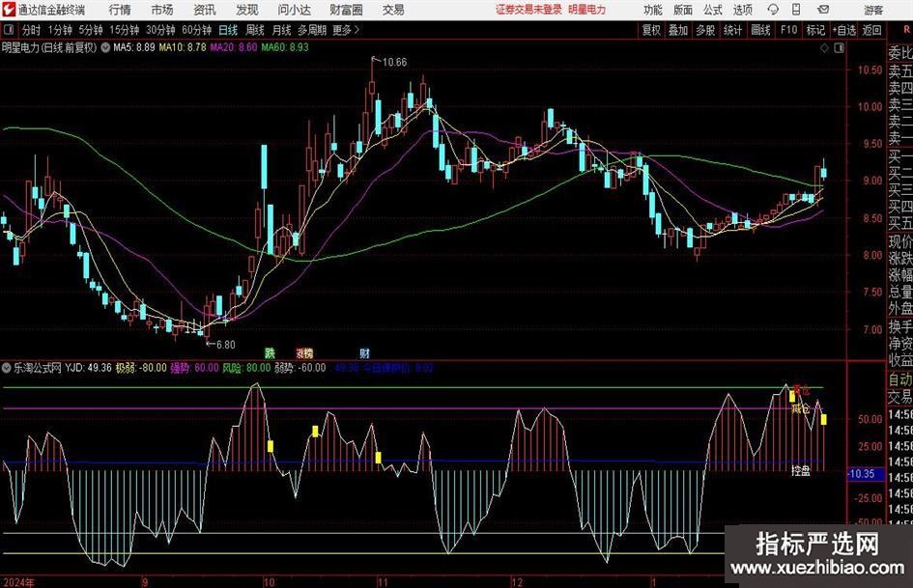Open sub-chart indicator dropdown arrow
The image size is (913, 588).
point(7,368)
